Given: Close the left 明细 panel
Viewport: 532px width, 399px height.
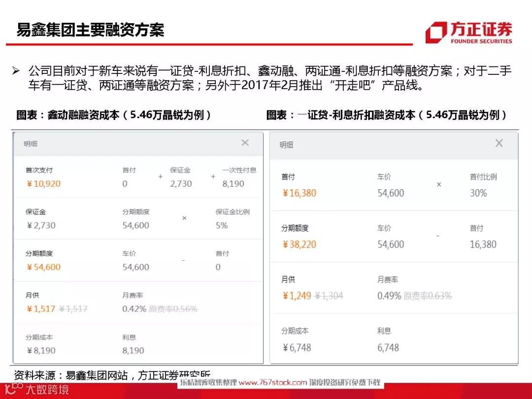Looking at the screenshot, I should pyautogui.click(x=245, y=143).
